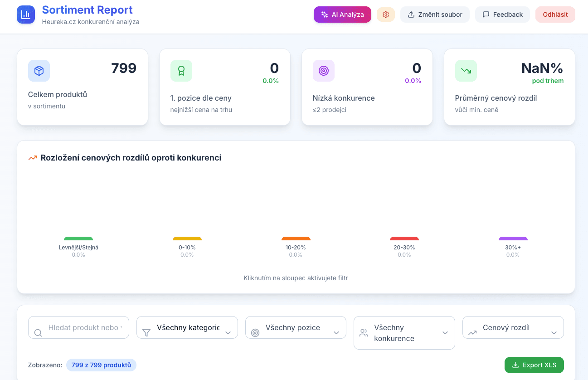
Task: Export data with the Export XLS button
Action: pos(534,365)
